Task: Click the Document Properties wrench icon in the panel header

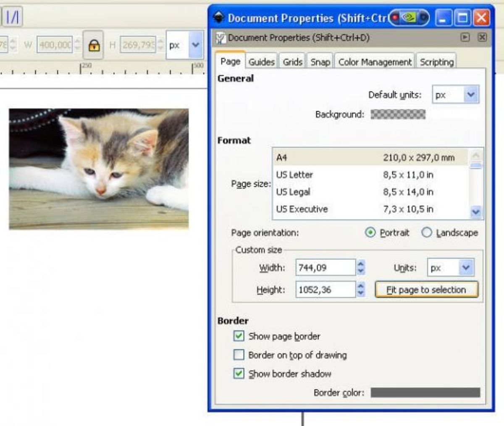Action: 220,37
